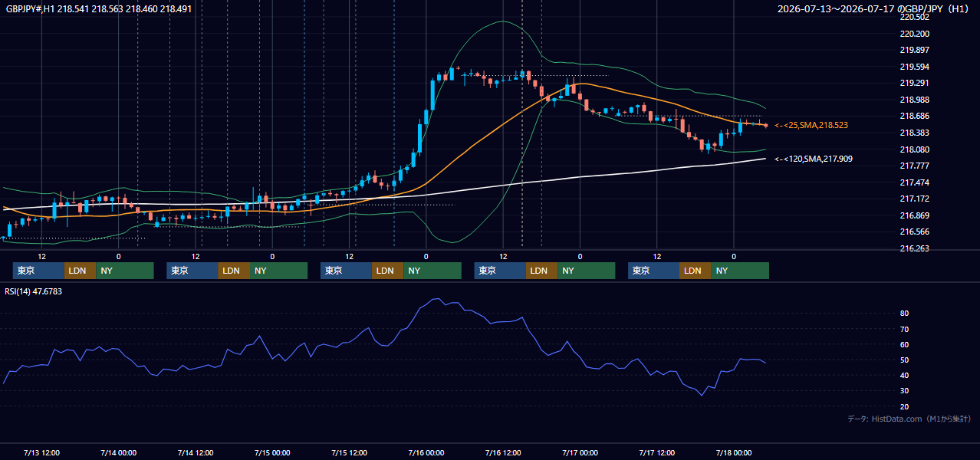The image size is (980, 460).
Task: Click price axis value 219.594
Action: (915, 67)
